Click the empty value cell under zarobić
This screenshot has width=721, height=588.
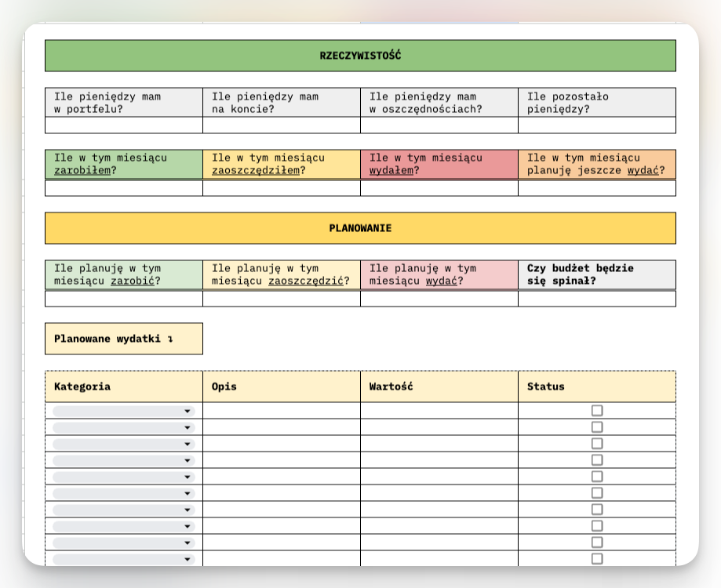(124, 299)
